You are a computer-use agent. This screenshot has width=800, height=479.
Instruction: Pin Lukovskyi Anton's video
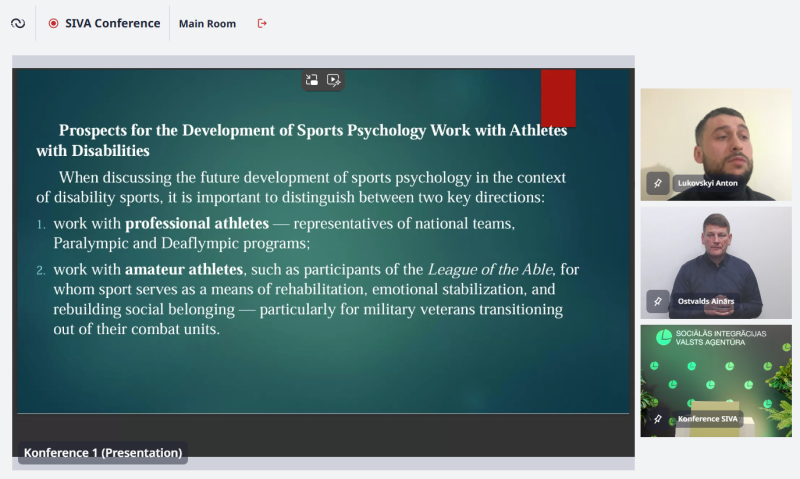click(x=657, y=183)
